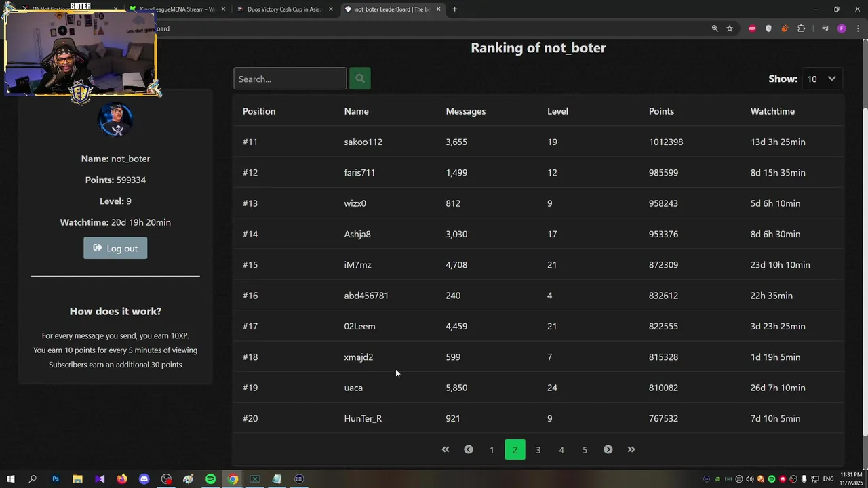Image resolution: width=868 pixels, height=488 pixels.
Task: Open Windows Start menu
Action: click(x=10, y=479)
